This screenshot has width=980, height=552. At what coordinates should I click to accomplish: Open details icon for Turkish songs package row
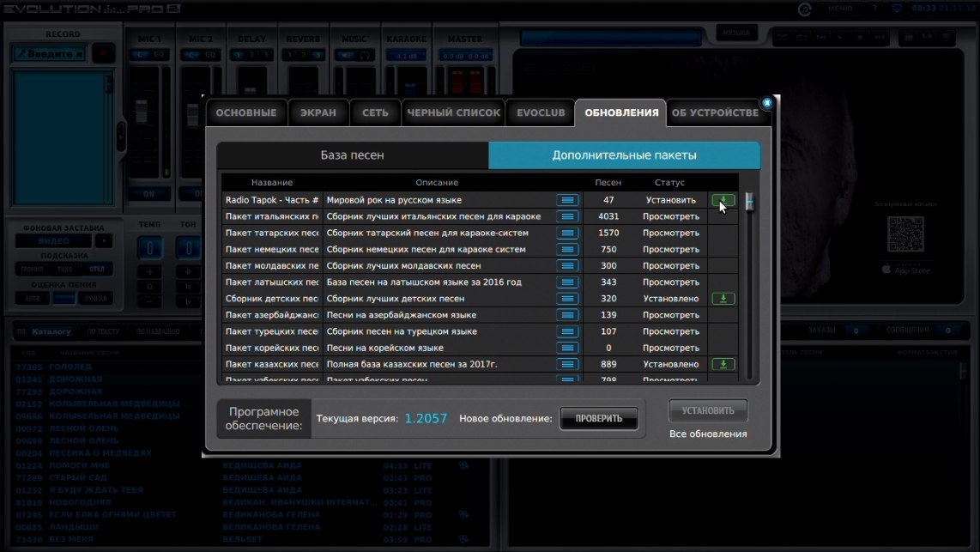(567, 331)
